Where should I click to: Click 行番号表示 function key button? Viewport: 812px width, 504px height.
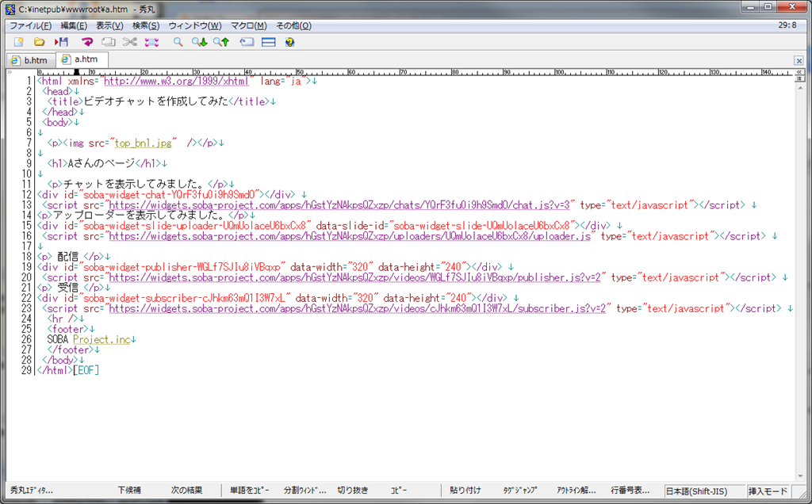coord(630,490)
